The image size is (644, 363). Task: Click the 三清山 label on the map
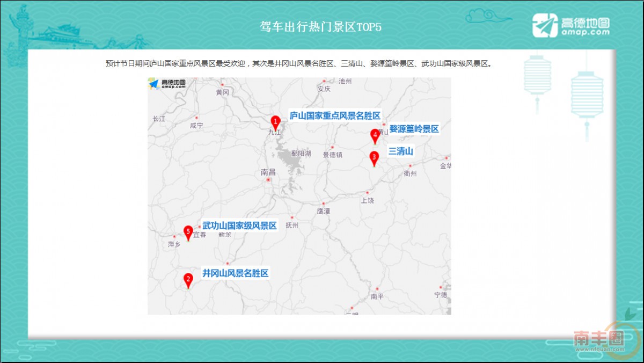pos(401,151)
